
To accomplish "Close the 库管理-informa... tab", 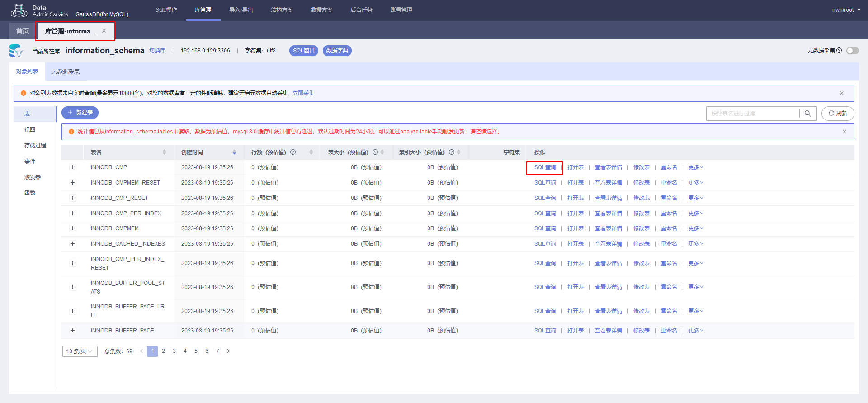I will [104, 31].
